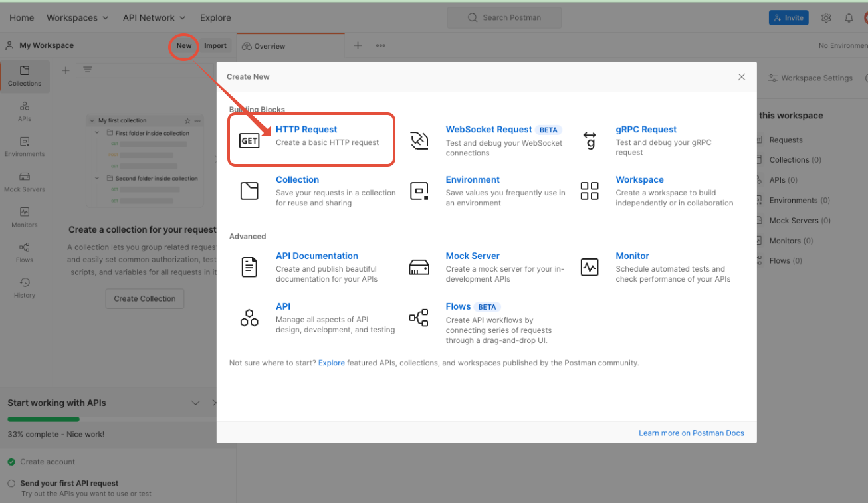Go to Home
The height and width of the screenshot is (503, 868).
(22, 18)
